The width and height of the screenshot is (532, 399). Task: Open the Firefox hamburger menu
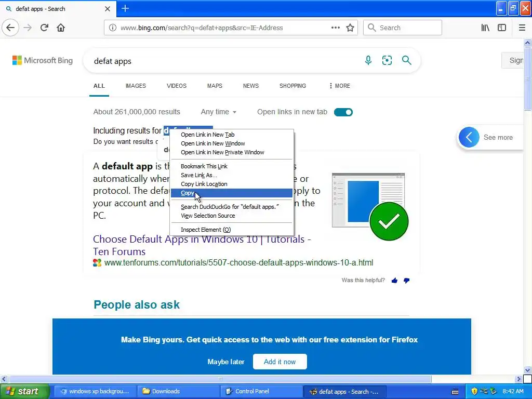[522, 28]
